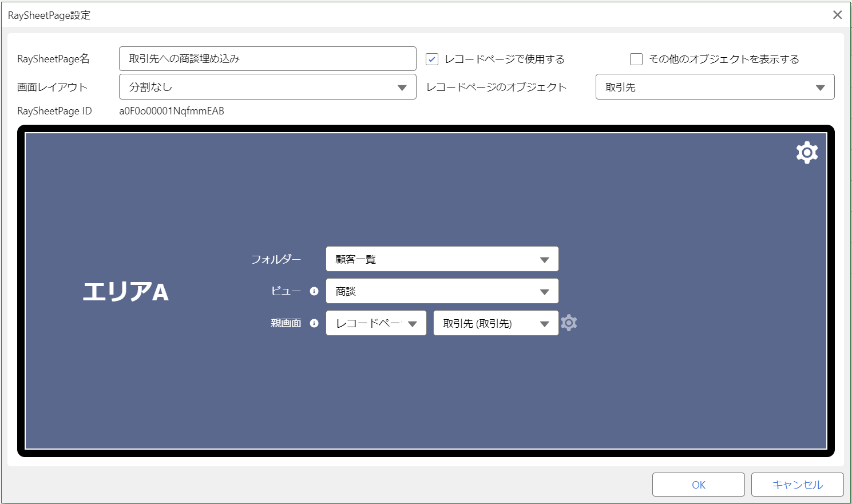Open 親画面 dropdown showing レコードペー
This screenshot has height=504, width=852.
pos(376,323)
